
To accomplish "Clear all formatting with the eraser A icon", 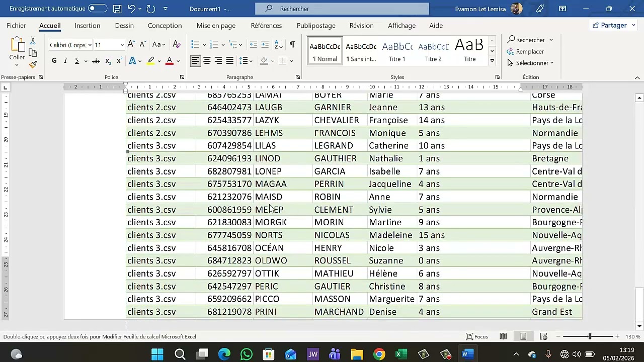I will point(177,45).
